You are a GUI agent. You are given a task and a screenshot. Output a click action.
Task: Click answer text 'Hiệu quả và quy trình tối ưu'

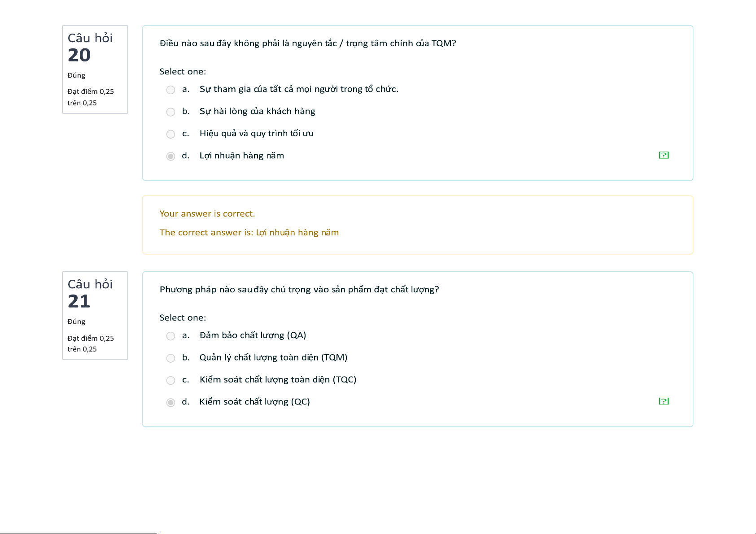(x=257, y=134)
